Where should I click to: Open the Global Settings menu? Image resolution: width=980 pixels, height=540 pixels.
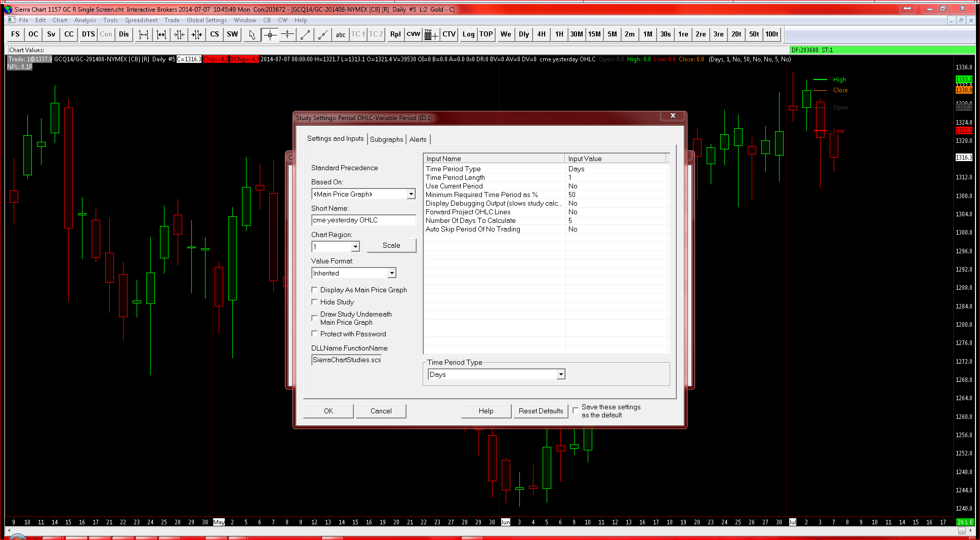tap(207, 20)
